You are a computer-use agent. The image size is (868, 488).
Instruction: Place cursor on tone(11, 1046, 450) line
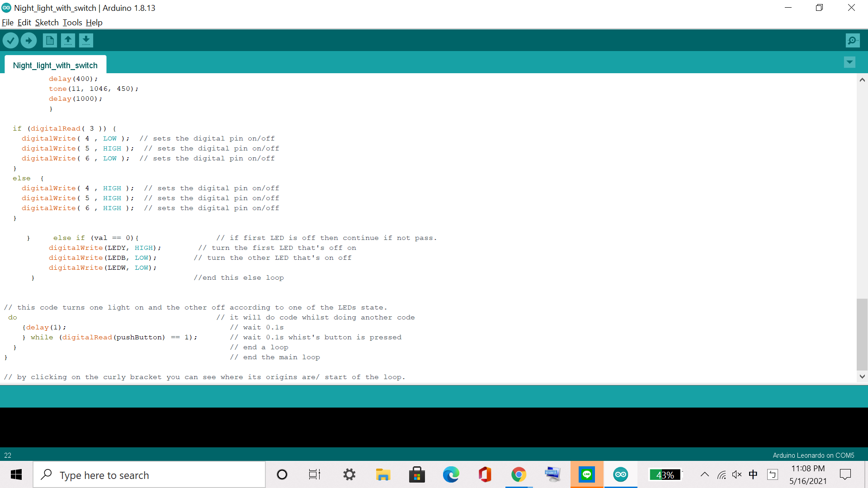pyautogui.click(x=94, y=89)
